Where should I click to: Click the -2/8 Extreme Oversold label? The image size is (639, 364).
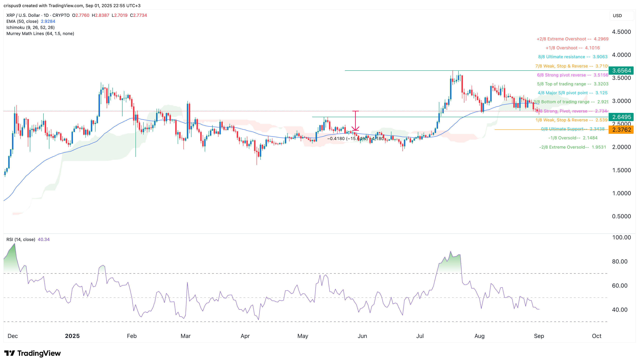pyautogui.click(x=572, y=147)
